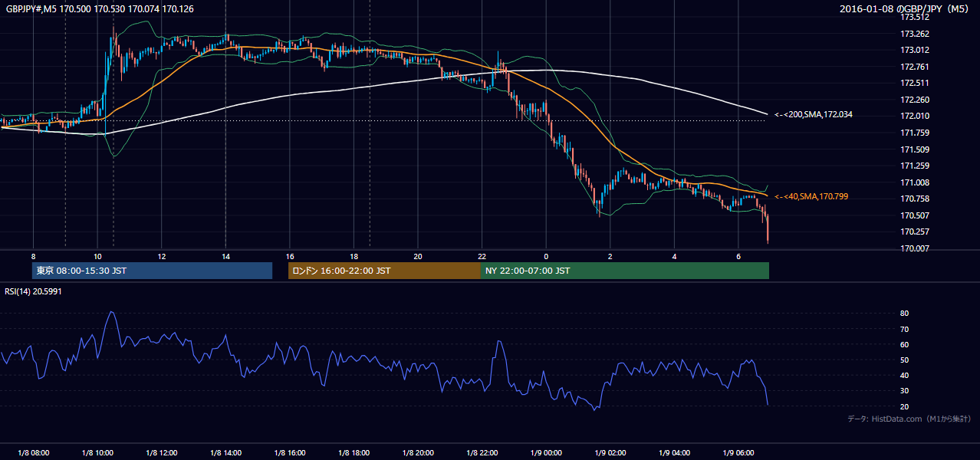
Task: Click price axis value 171.759
Action: 916,133
